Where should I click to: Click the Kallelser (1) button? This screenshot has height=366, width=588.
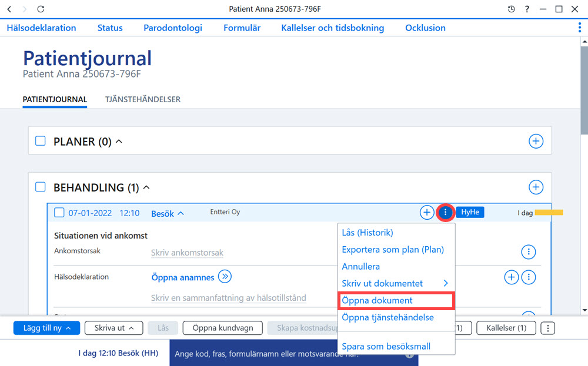pos(506,328)
